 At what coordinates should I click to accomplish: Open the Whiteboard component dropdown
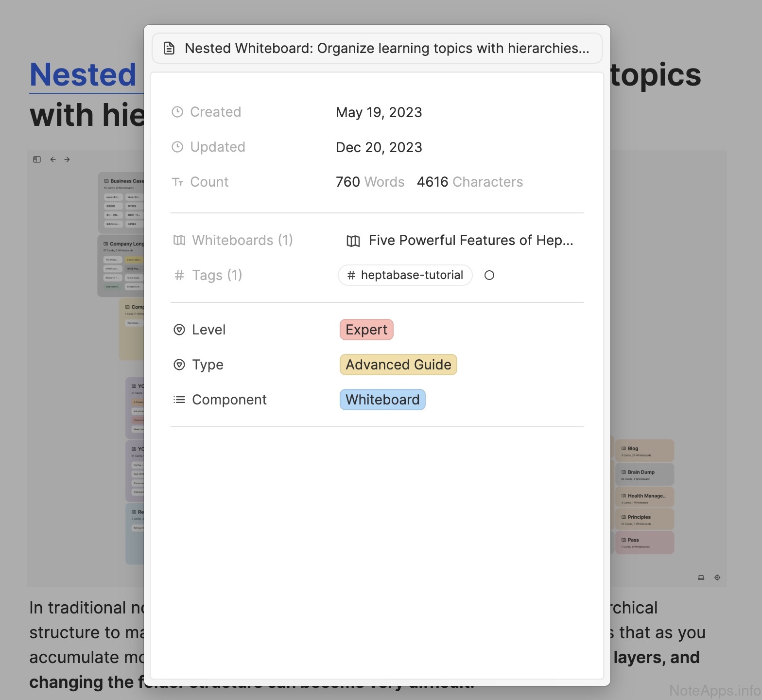382,400
